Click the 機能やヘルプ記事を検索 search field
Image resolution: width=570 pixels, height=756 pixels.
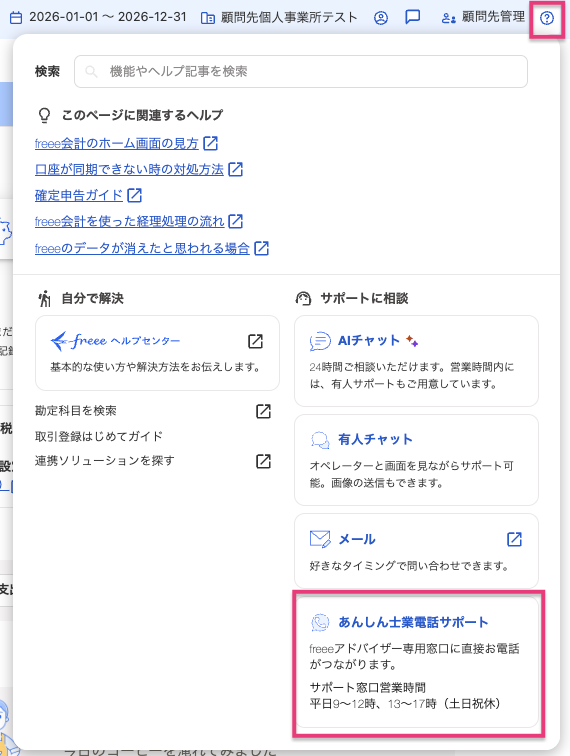[x=301, y=72]
